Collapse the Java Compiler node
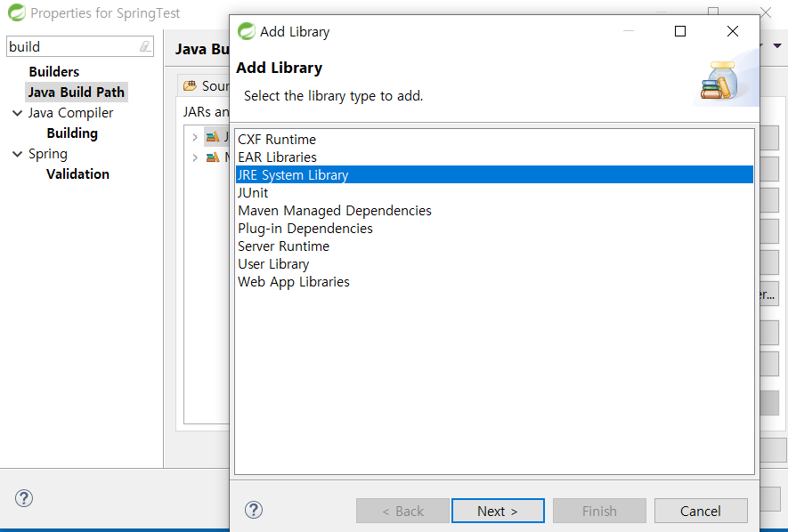The width and height of the screenshot is (788, 532). (18, 113)
